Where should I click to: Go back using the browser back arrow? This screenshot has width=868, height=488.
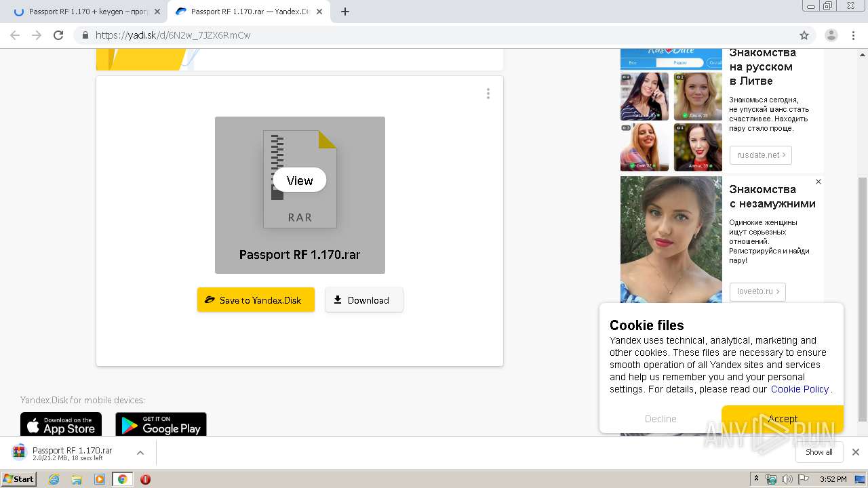[15, 35]
